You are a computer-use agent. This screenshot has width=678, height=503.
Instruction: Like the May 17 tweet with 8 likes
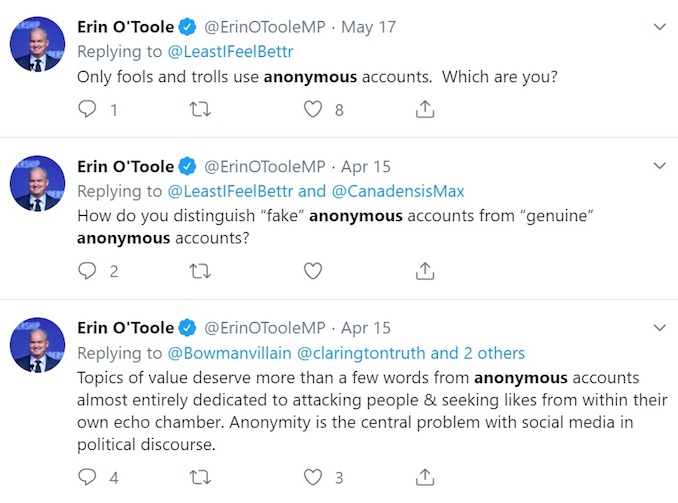pos(313,109)
